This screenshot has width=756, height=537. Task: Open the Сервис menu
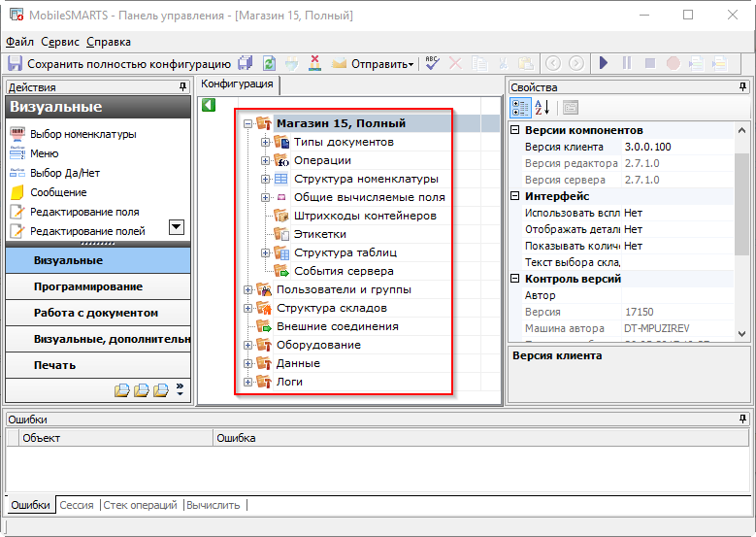click(60, 42)
